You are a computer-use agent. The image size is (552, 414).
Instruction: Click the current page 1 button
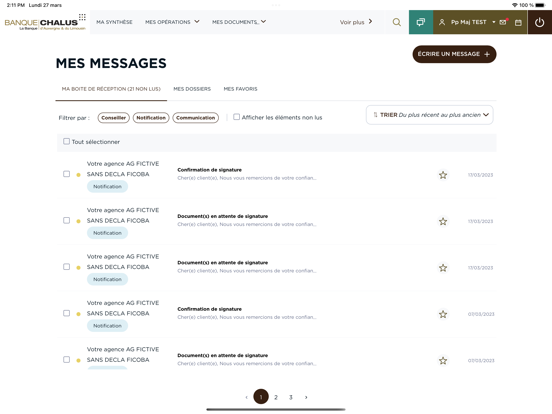pyautogui.click(x=261, y=397)
